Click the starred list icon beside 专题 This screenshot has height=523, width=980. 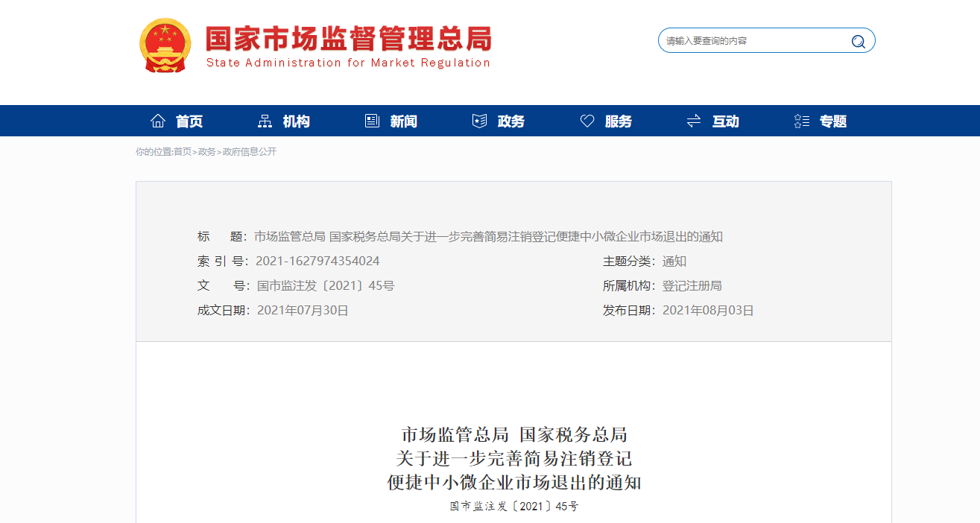[802, 121]
